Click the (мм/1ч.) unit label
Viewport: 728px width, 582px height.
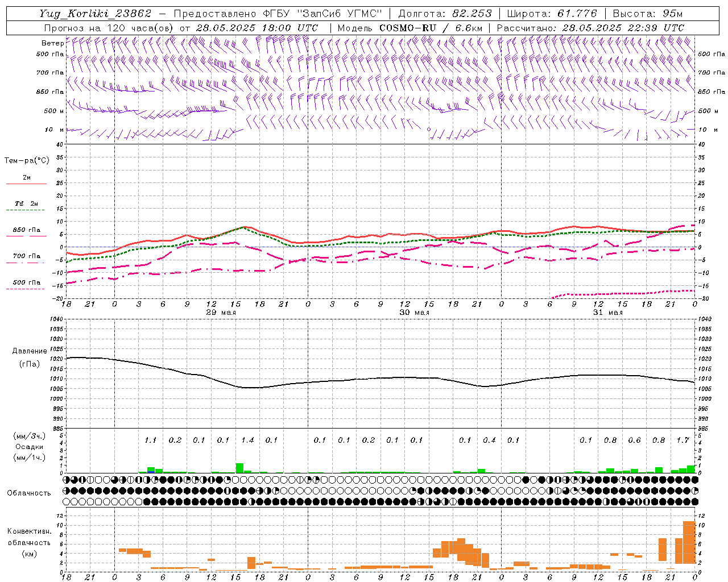click(x=30, y=458)
